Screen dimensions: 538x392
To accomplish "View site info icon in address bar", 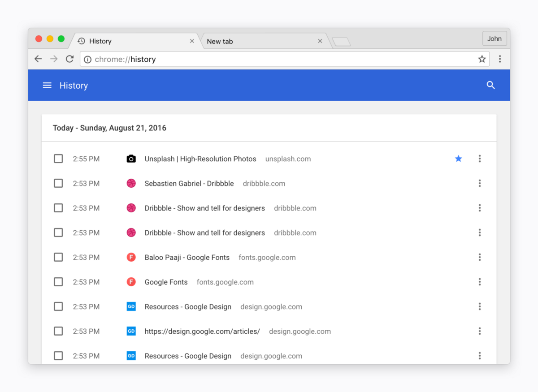I will coord(87,59).
